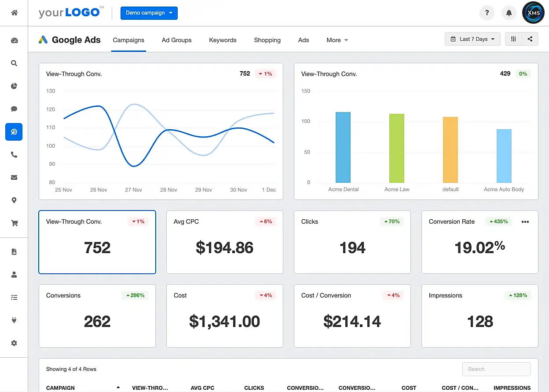Open the notifications bell icon
Viewport: 549px width, 392px height.
tap(509, 13)
